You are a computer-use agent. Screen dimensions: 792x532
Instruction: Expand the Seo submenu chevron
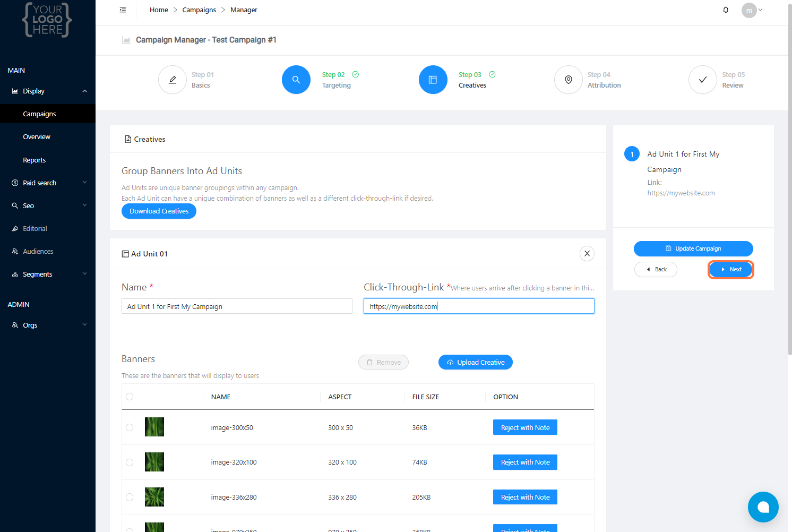point(84,205)
